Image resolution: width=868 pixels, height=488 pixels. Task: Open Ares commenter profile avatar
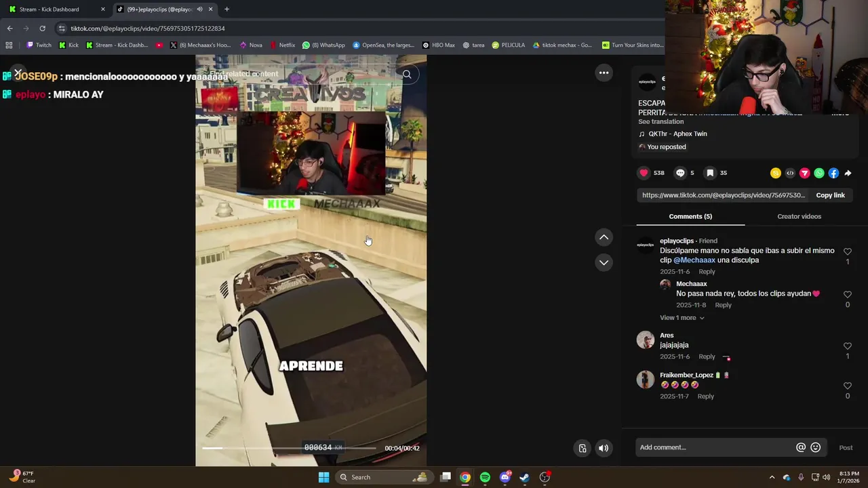tap(646, 340)
